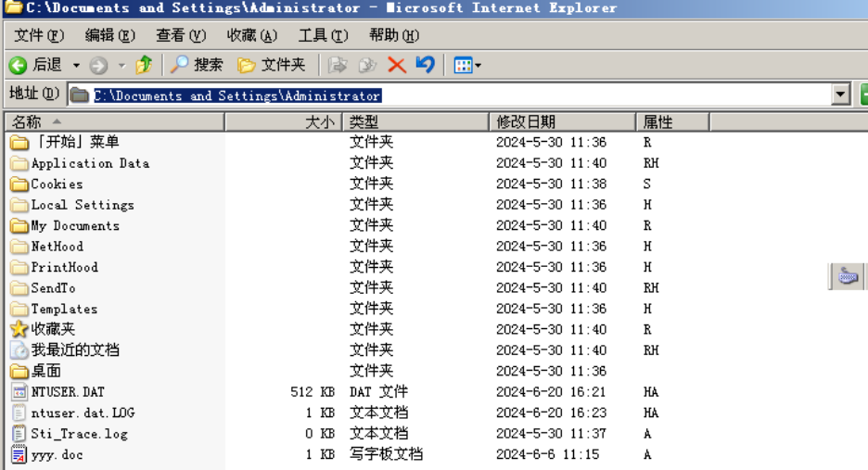The width and height of the screenshot is (868, 470).
Task: Click the My Documents folder name
Action: pyautogui.click(x=75, y=226)
